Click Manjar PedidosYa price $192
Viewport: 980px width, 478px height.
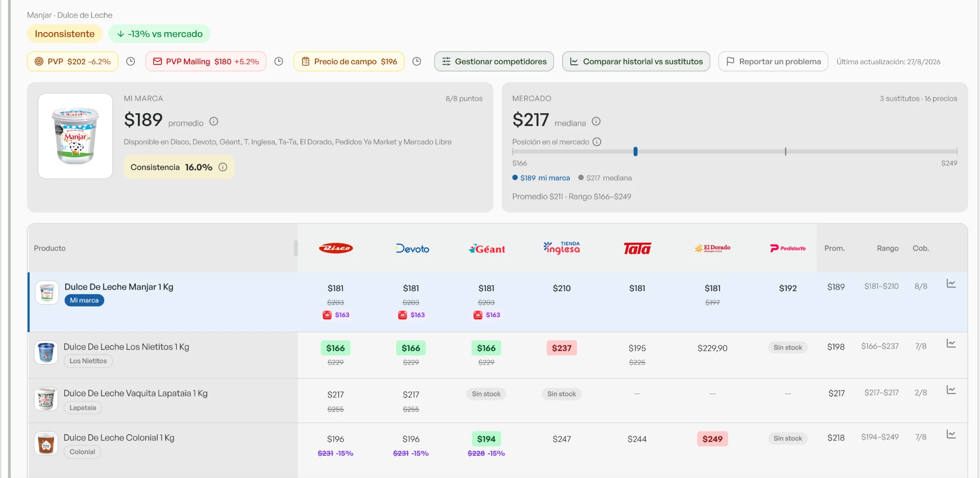tap(788, 288)
